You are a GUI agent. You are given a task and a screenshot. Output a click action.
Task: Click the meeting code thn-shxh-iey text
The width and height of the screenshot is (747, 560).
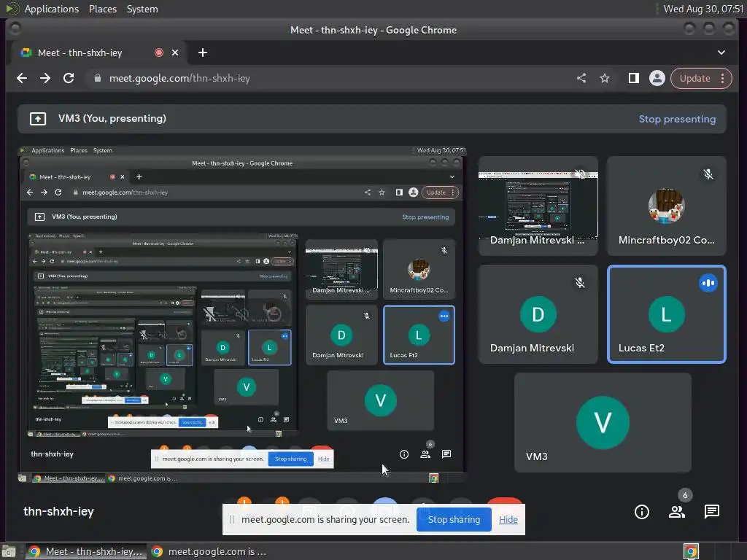58,511
